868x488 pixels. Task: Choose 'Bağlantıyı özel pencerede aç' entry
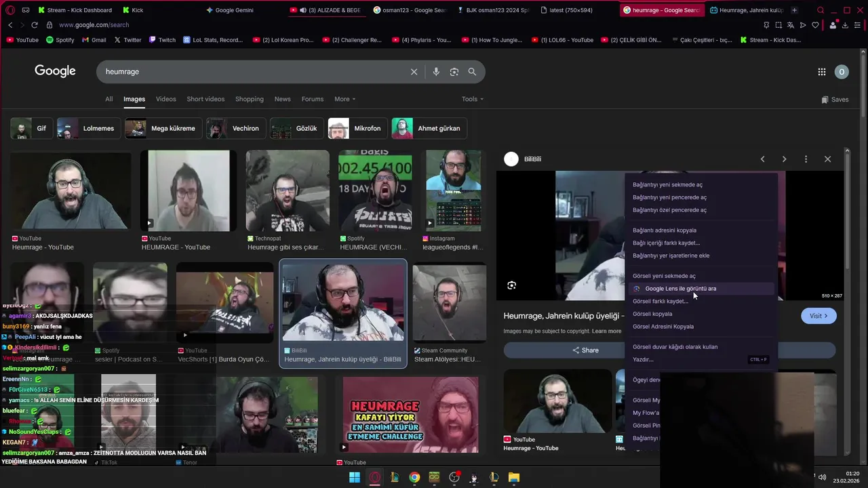[701, 210]
